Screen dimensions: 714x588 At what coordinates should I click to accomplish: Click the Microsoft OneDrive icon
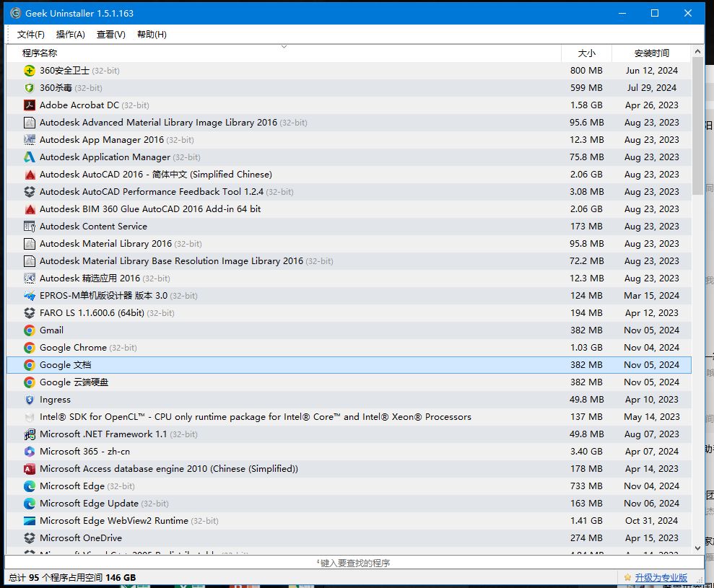[29, 538]
